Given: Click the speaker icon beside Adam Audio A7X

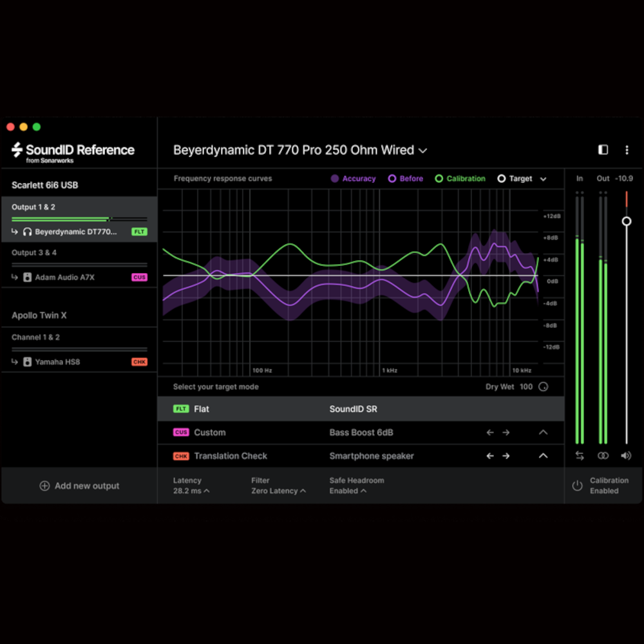Looking at the screenshot, I should (27, 277).
